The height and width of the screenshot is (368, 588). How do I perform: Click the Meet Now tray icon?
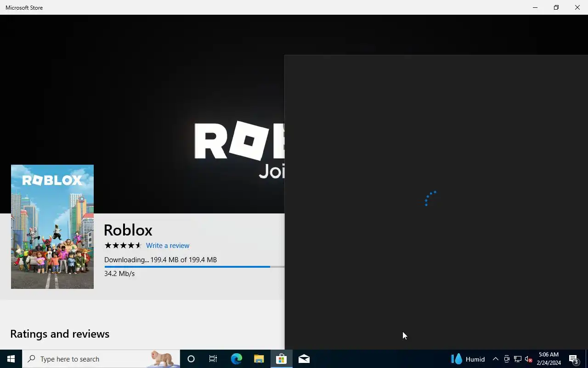click(506, 359)
